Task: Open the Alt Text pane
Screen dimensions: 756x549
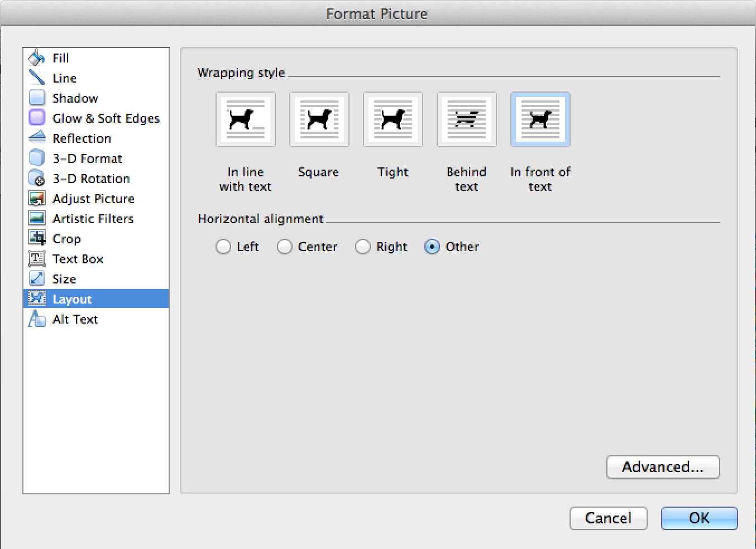Action: click(75, 319)
